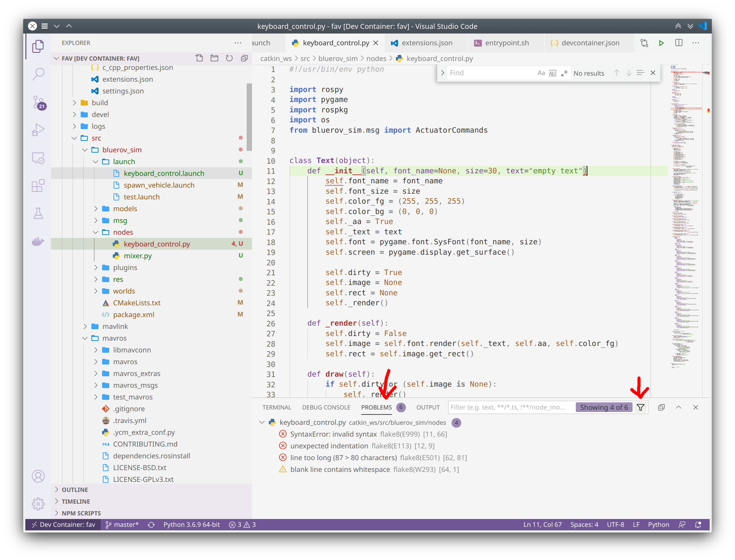Run the Python file with the play button
Screen dimensions: 735x560
[661, 43]
